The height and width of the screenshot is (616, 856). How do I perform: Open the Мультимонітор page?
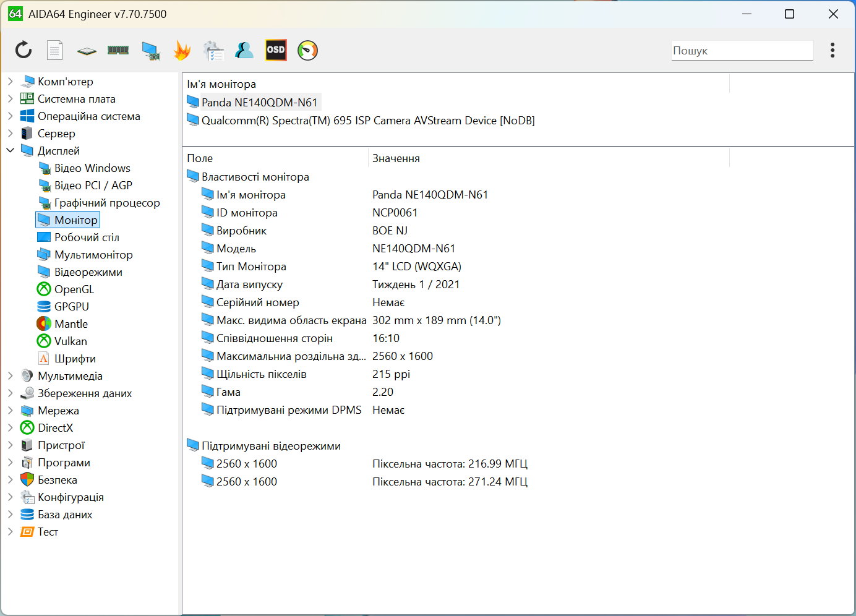(x=93, y=255)
